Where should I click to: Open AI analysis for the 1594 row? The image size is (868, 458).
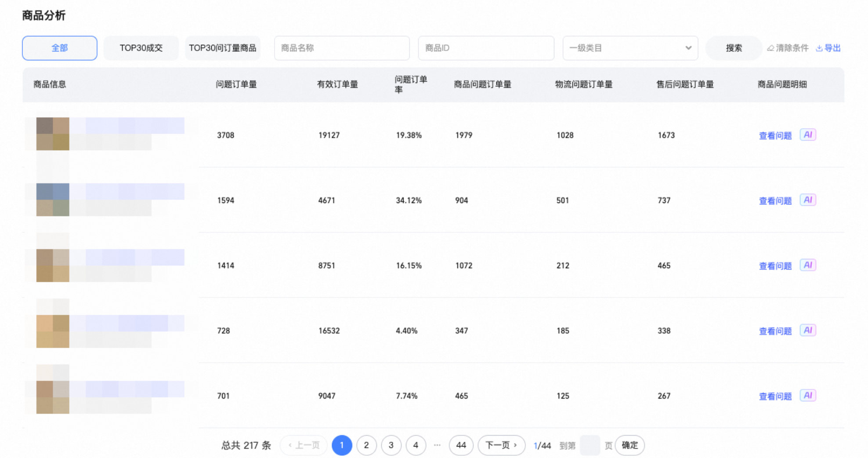click(807, 200)
